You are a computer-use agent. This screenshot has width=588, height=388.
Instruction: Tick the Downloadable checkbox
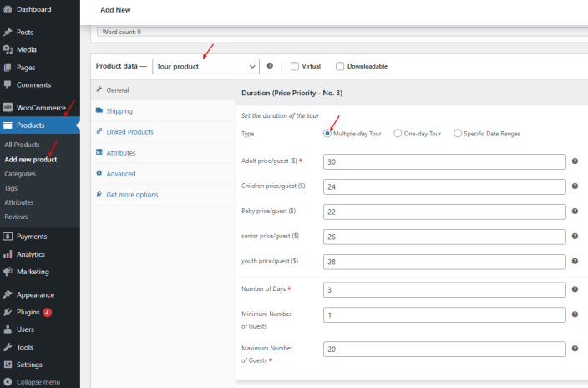point(340,66)
